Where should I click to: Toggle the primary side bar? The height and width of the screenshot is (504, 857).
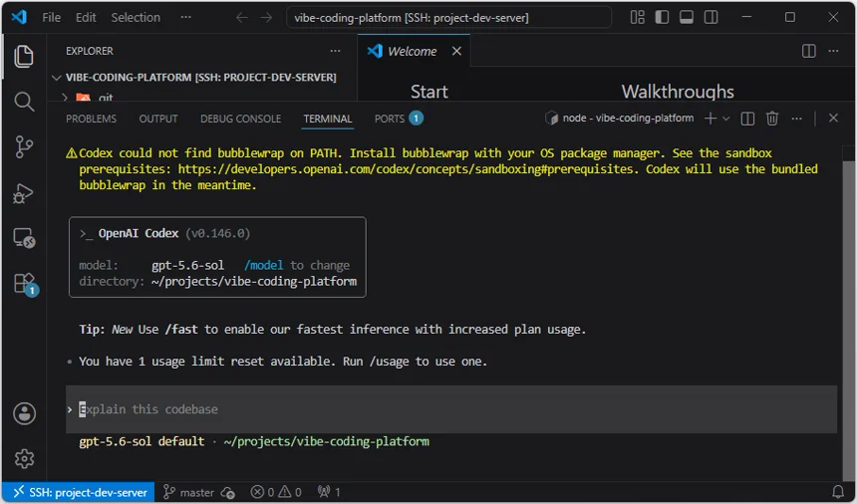pyautogui.click(x=662, y=18)
